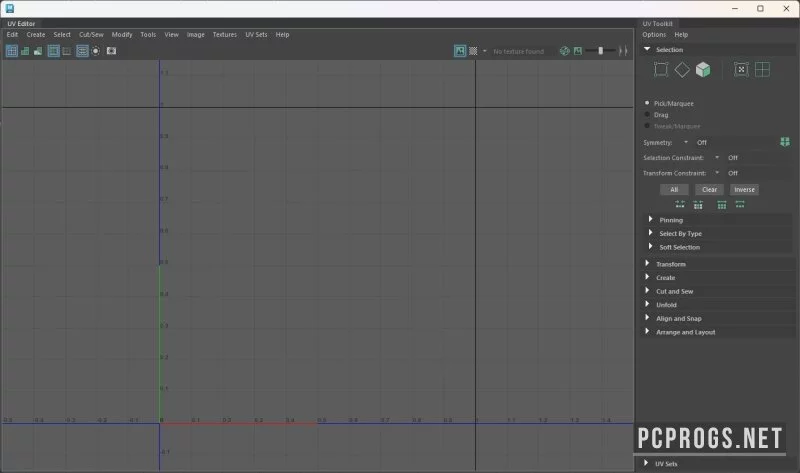Toggle the wireframe display icon in toolbar
Viewport: 800px width, 473px height.
(12, 51)
